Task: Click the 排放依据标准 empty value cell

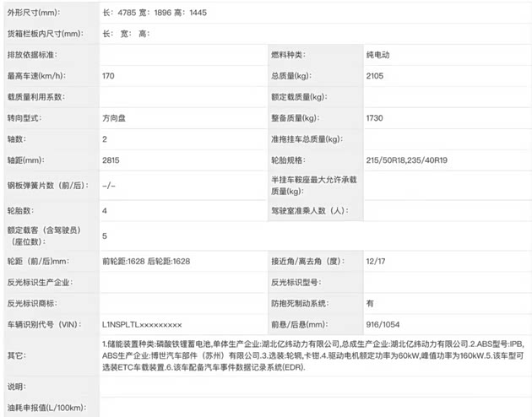Action: tap(182, 55)
